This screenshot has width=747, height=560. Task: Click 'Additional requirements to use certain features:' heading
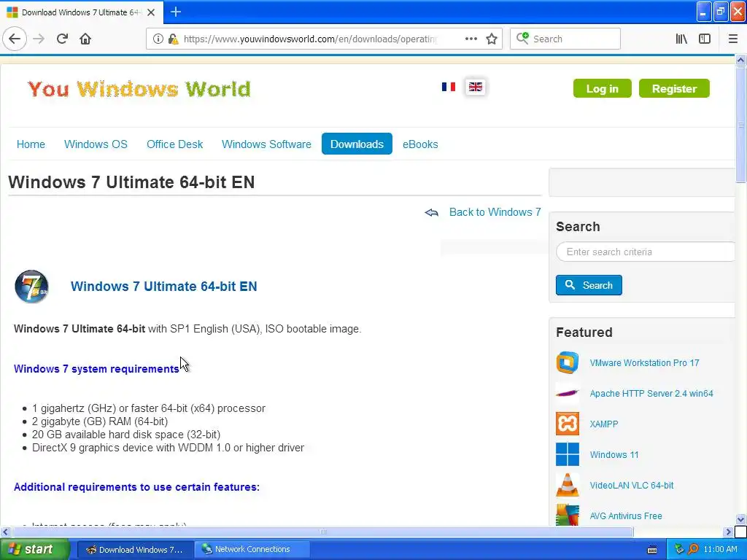(136, 487)
